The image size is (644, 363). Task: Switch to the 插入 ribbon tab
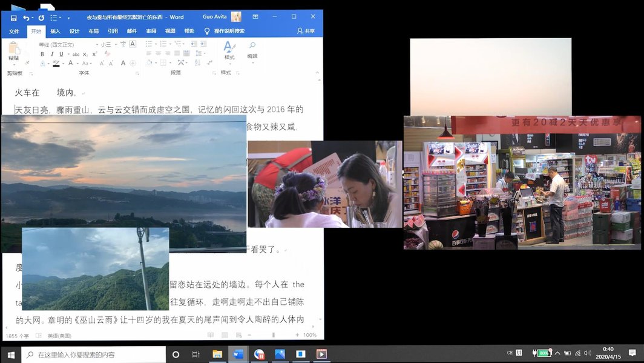click(55, 31)
